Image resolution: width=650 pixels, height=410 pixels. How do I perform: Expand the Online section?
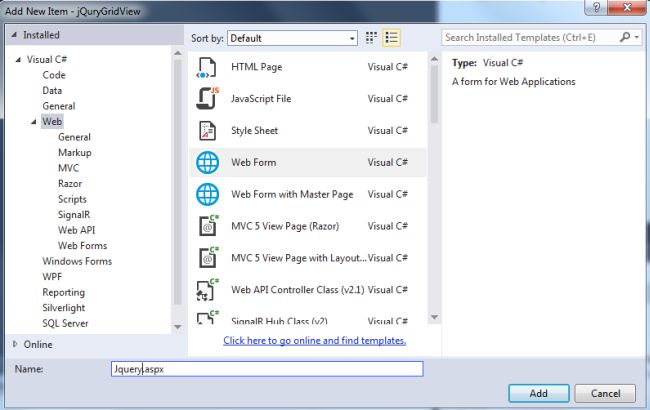[15, 344]
